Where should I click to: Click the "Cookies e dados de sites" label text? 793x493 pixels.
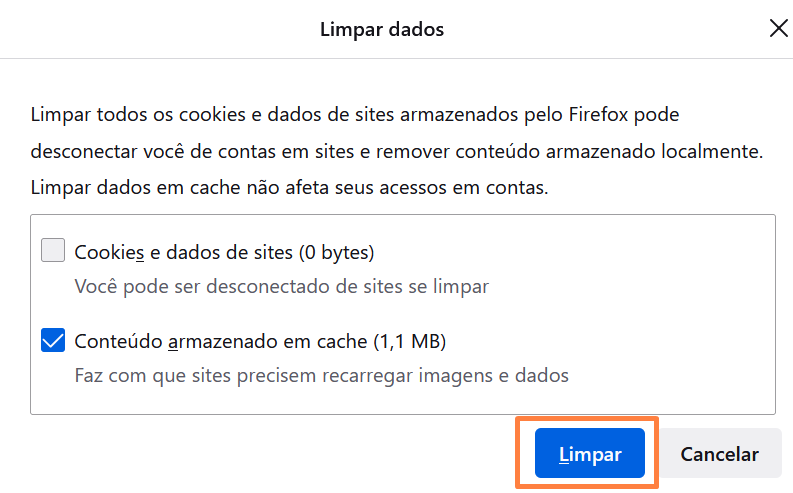[184, 252]
